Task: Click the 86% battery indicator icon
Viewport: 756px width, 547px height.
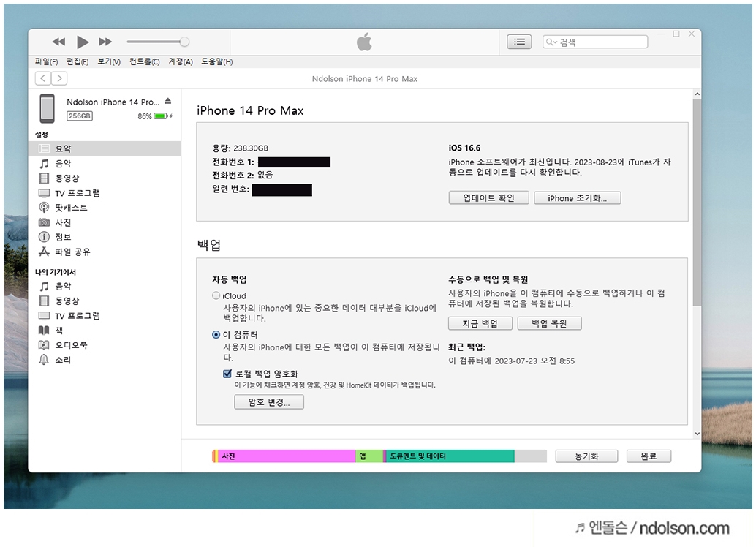Action: click(x=161, y=116)
